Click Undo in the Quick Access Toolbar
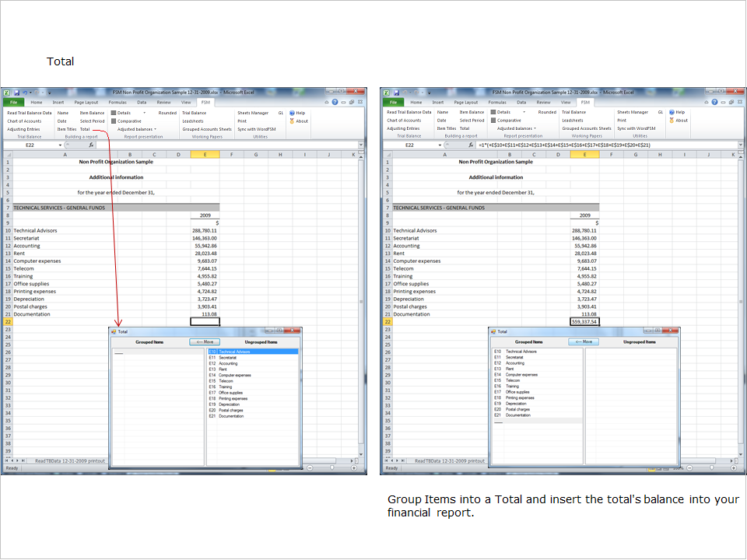Image resolution: width=747 pixels, height=560 pixels. (x=23, y=92)
